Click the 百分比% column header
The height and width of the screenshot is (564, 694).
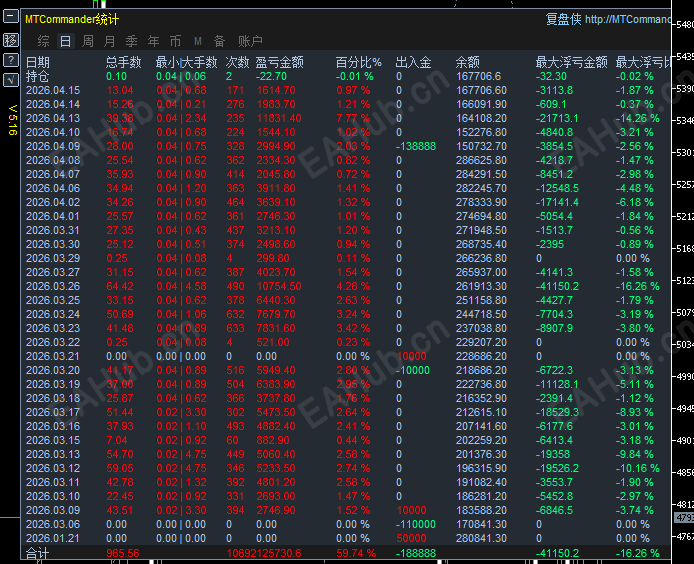point(359,62)
